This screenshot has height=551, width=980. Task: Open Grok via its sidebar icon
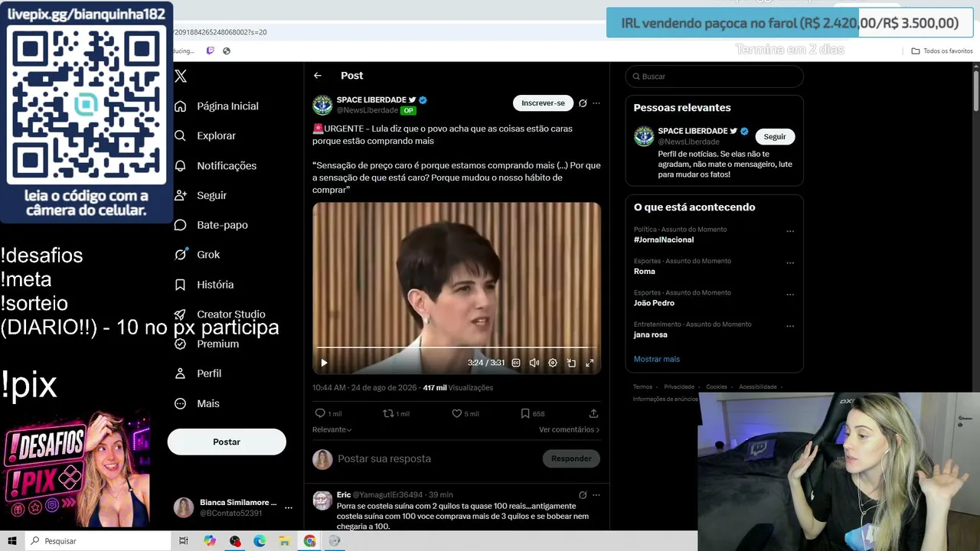point(181,254)
